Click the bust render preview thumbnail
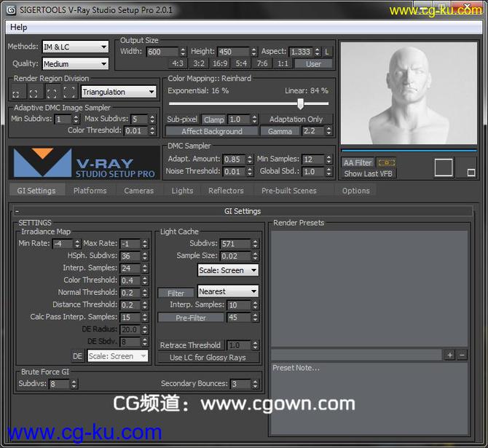The image size is (488, 448). (409, 93)
